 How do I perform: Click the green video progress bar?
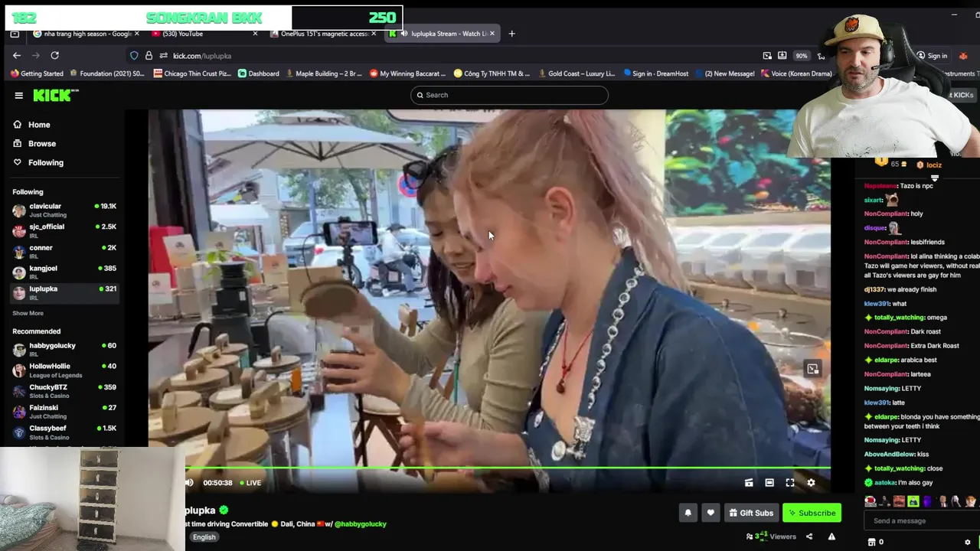pos(508,468)
